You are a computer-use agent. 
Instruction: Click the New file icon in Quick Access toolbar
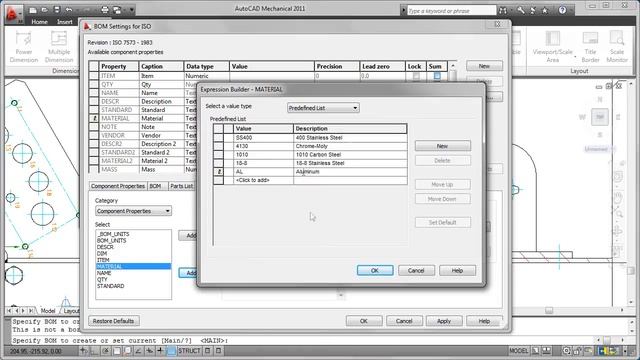tap(33, 10)
